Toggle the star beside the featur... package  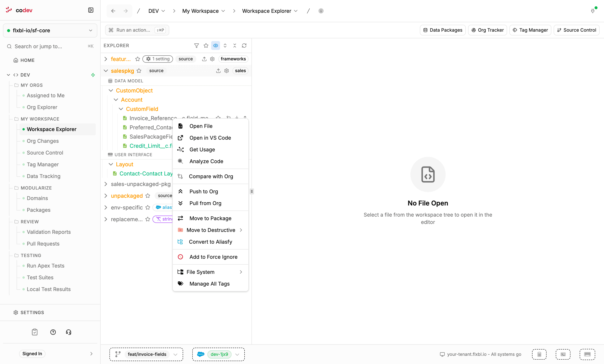(138, 59)
